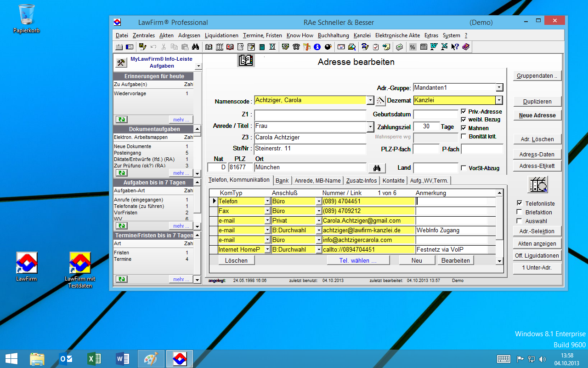This screenshot has width=588, height=368.
Task: Click the percent sign toolbar icon
Action: (x=413, y=47)
